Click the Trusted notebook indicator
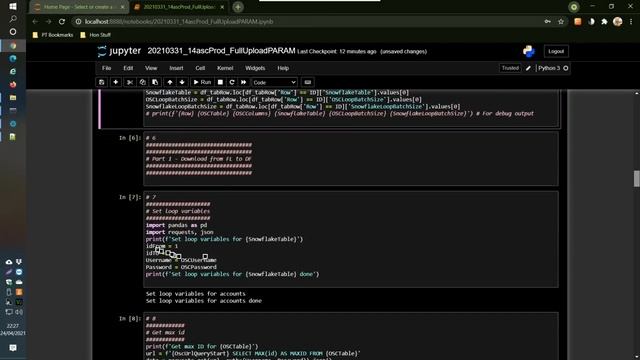The image size is (640, 360). (x=510, y=68)
